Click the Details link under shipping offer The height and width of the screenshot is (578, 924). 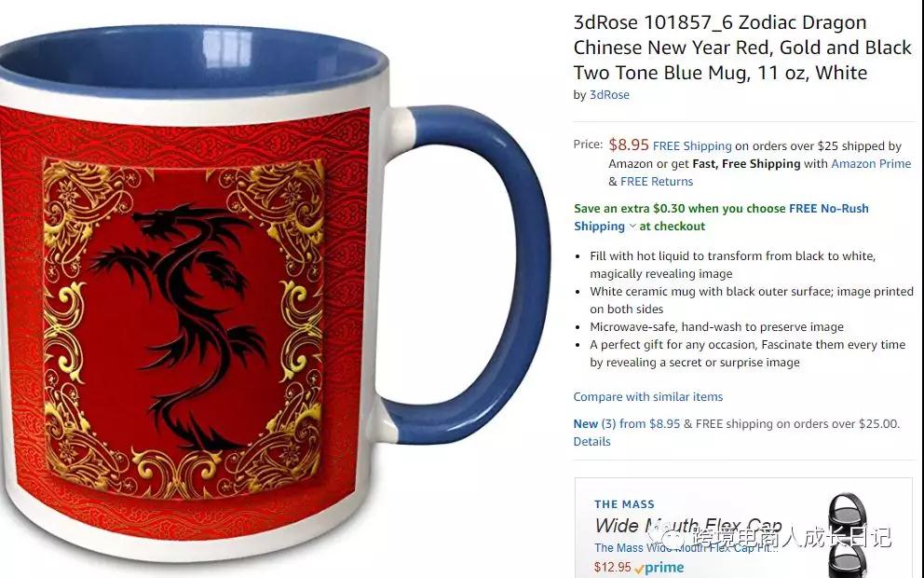click(x=591, y=441)
